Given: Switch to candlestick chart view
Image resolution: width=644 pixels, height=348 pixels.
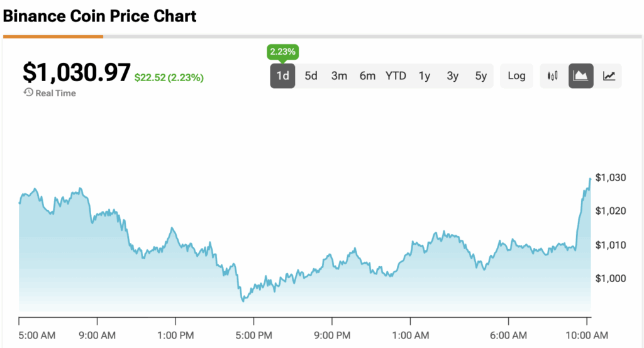Looking at the screenshot, I should tap(553, 76).
